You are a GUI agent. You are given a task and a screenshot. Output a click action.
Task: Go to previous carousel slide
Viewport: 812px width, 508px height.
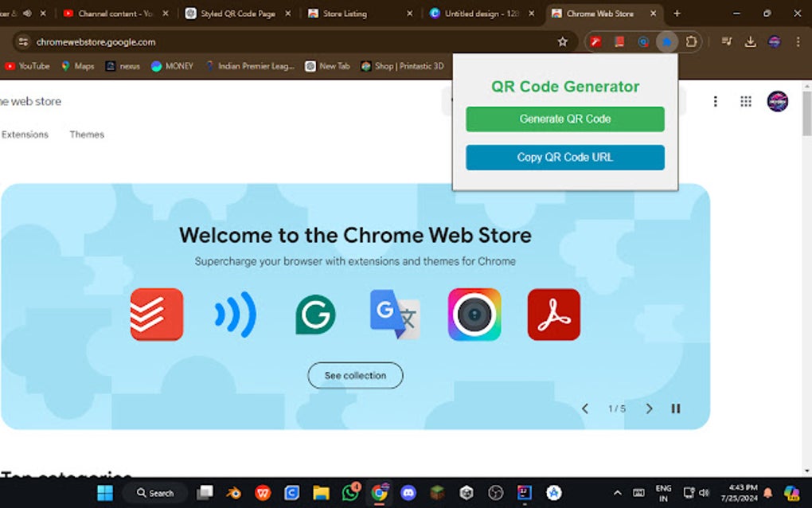[584, 408]
